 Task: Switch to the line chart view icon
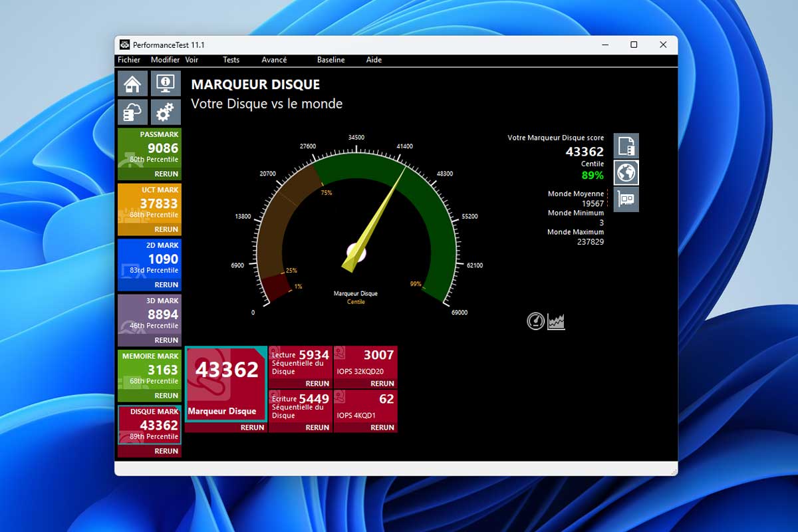tap(556, 322)
